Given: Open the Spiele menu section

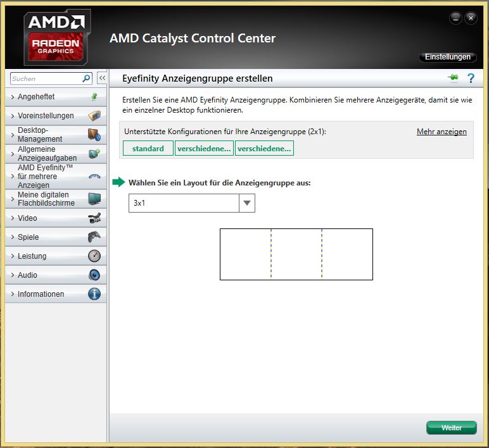Looking at the screenshot, I should 56,237.
